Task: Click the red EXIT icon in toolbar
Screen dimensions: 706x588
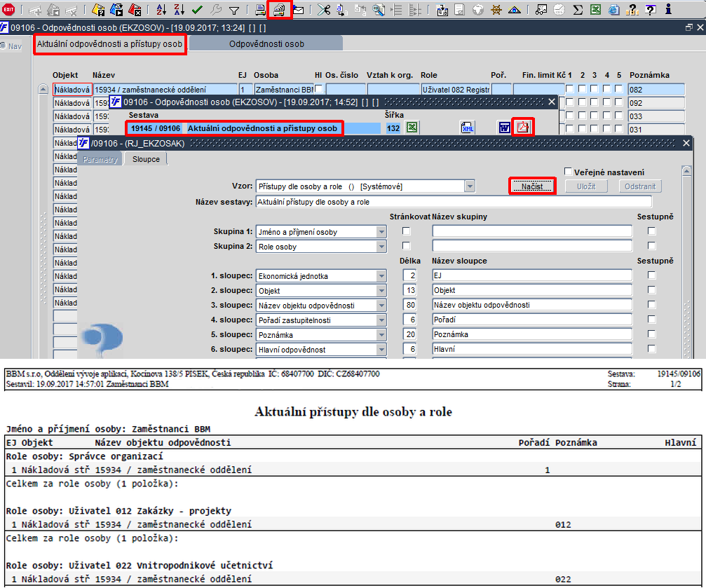Action: (9, 10)
